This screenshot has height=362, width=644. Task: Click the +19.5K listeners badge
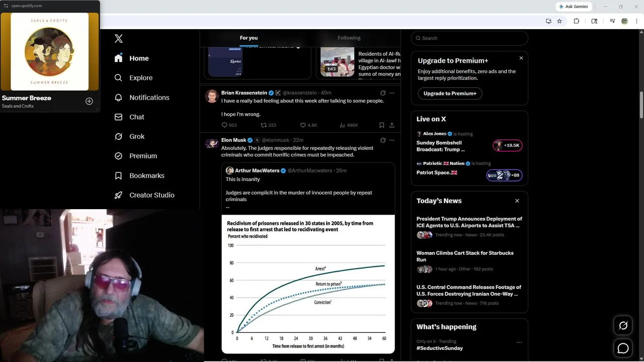(507, 146)
